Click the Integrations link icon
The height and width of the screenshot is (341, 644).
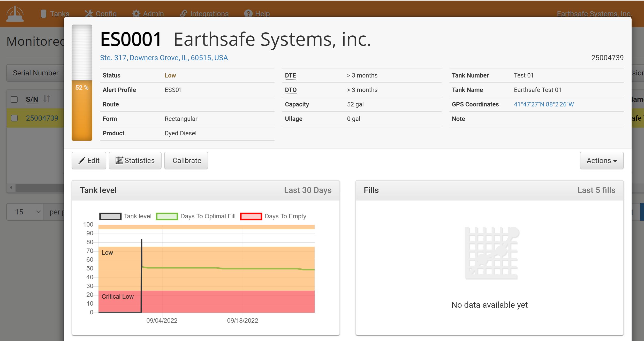[184, 13]
